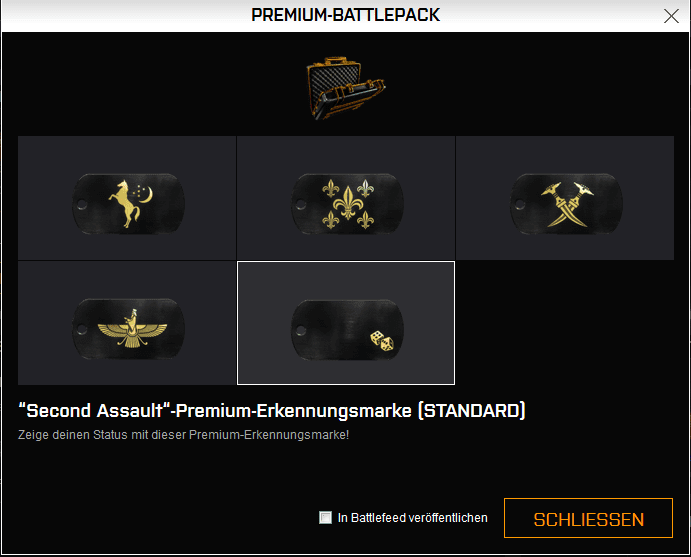Click the large center fleur-de-lis symbol

(345, 200)
